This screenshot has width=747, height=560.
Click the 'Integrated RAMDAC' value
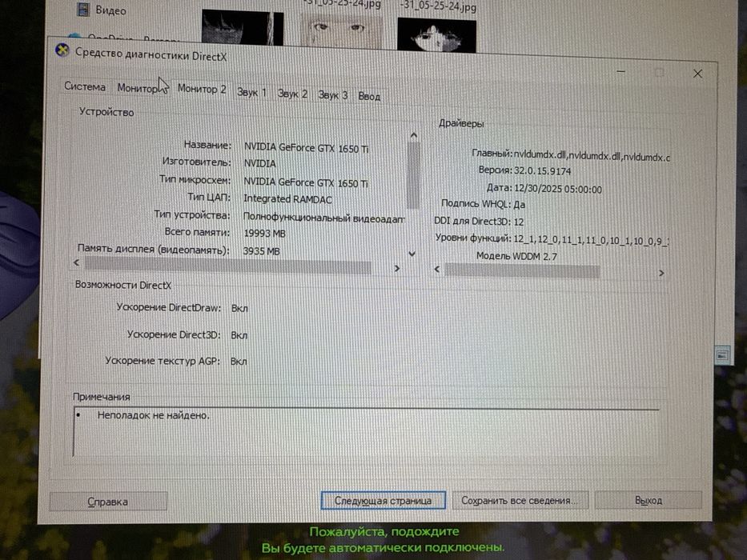(x=287, y=199)
